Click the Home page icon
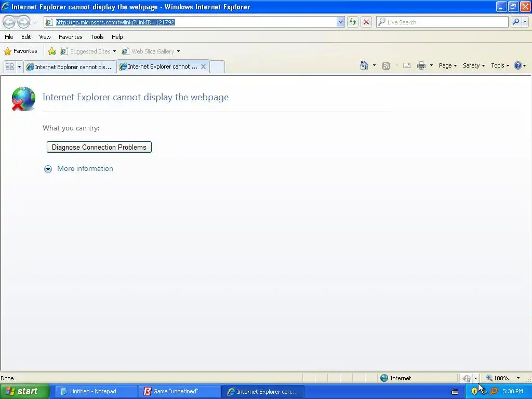This screenshot has width=532, height=399. tap(364, 65)
